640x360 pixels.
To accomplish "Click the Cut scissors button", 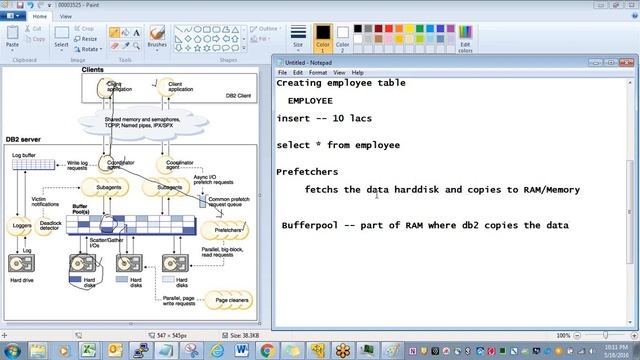I will tap(33, 29).
